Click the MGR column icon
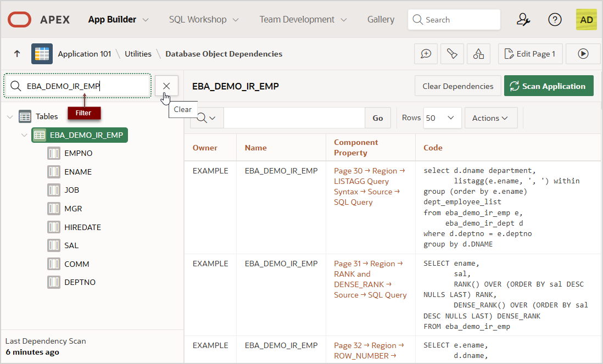603x364 pixels. 54,209
